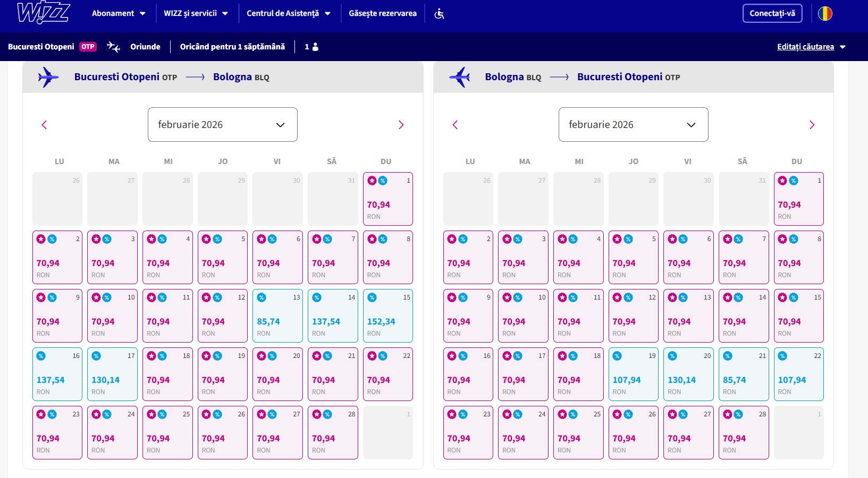
Task: Open the Abonament menu
Action: tap(119, 13)
